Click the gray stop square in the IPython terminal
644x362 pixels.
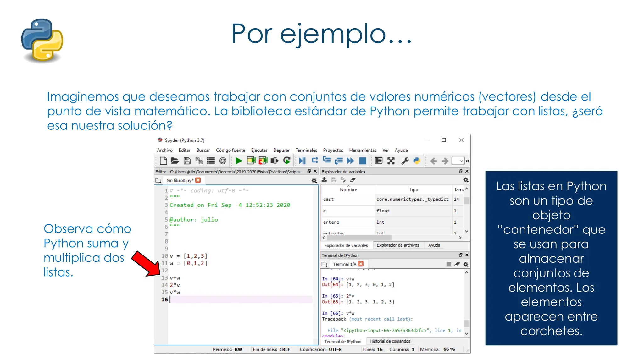pyautogui.click(x=449, y=264)
